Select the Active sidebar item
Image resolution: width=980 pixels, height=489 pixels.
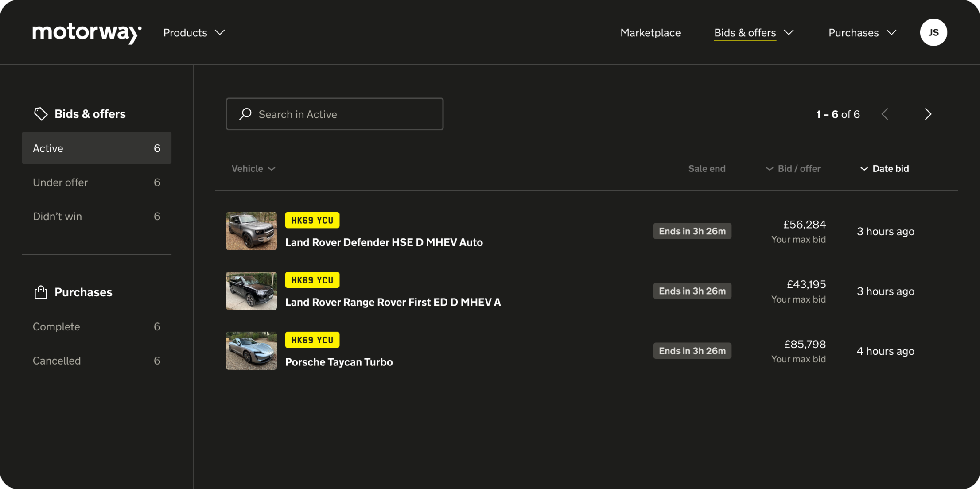point(97,148)
